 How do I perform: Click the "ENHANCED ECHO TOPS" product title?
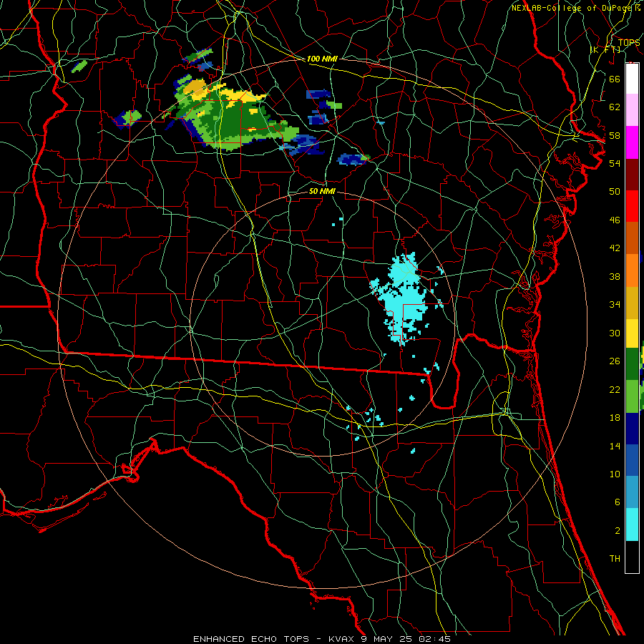coord(251,639)
